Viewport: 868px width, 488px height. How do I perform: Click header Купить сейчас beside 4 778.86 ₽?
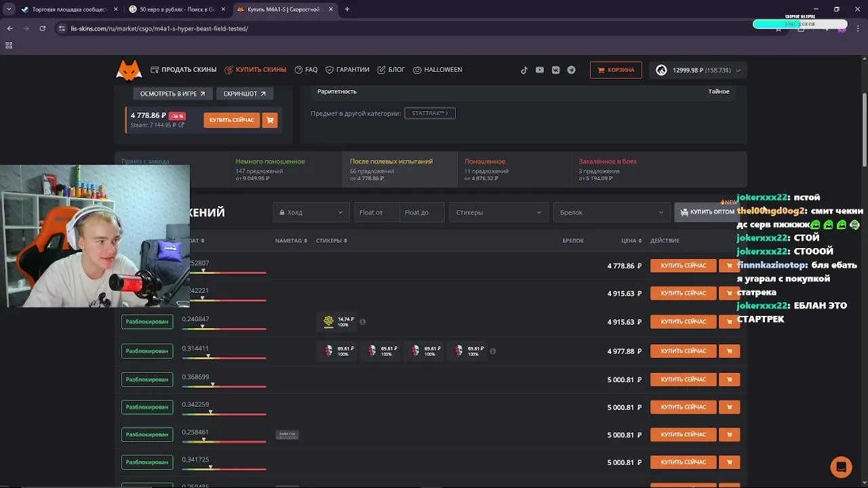pos(232,120)
